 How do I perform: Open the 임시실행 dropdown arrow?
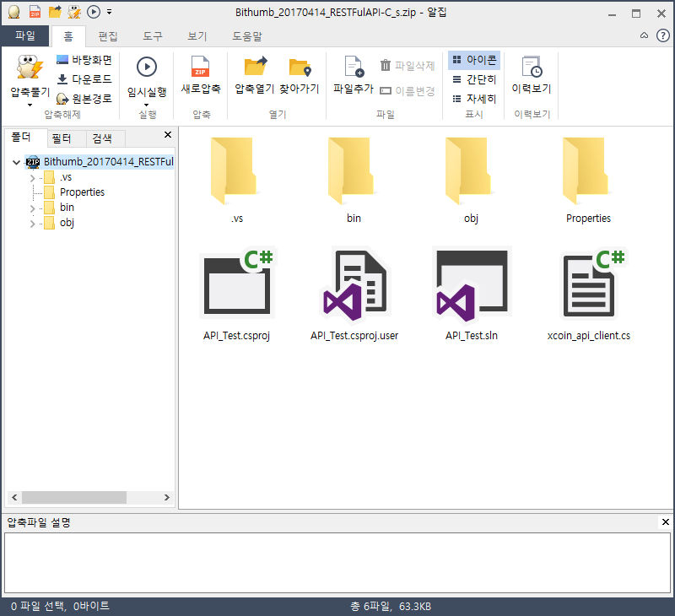[146, 105]
